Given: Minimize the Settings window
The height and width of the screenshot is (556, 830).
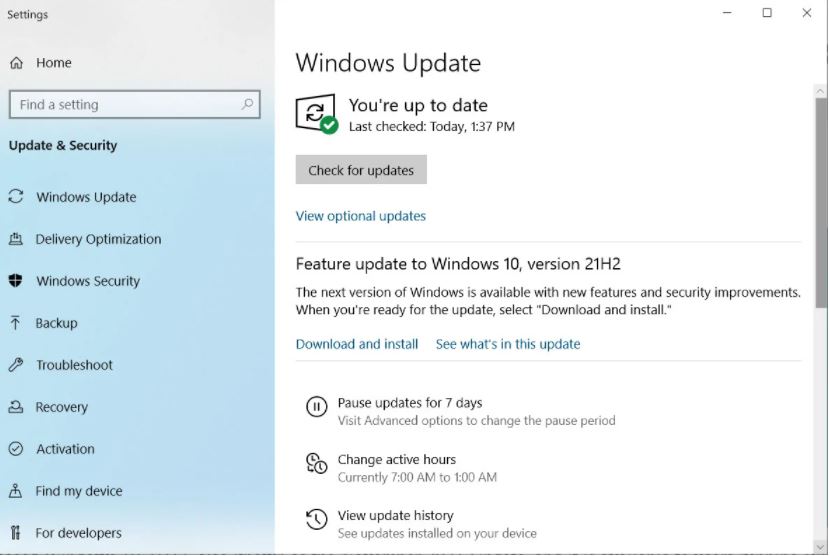Looking at the screenshot, I should [x=727, y=13].
